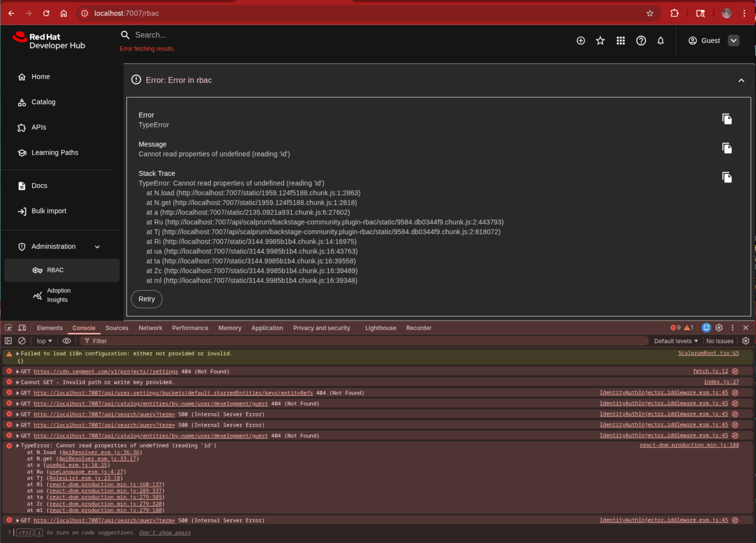
Task: Collapse the Administration sidebar section
Action: click(x=97, y=247)
